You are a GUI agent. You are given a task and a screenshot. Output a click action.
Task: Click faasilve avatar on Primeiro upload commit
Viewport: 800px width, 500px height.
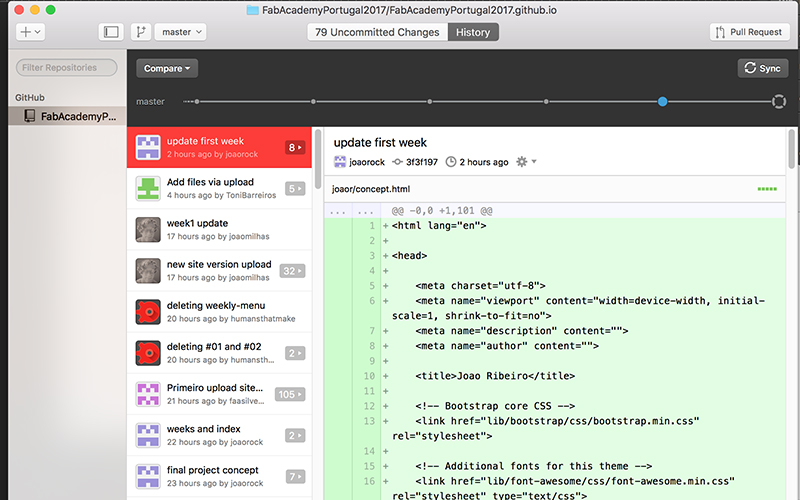click(x=148, y=394)
